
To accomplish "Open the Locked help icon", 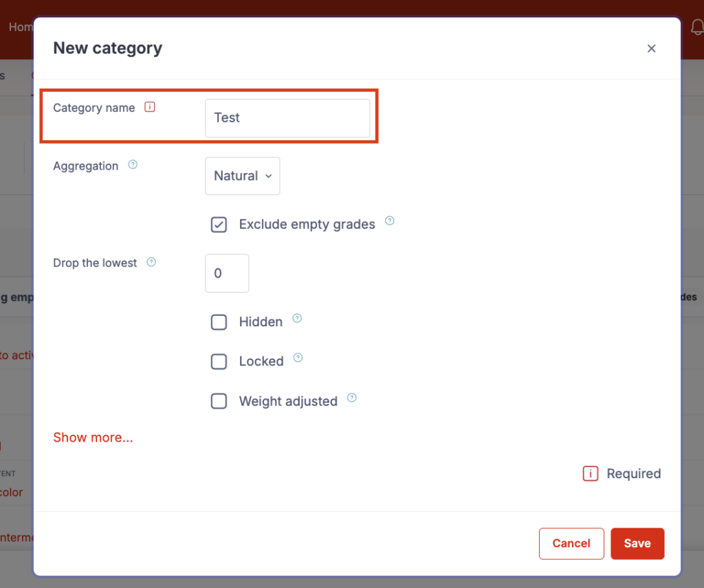I will click(x=298, y=358).
